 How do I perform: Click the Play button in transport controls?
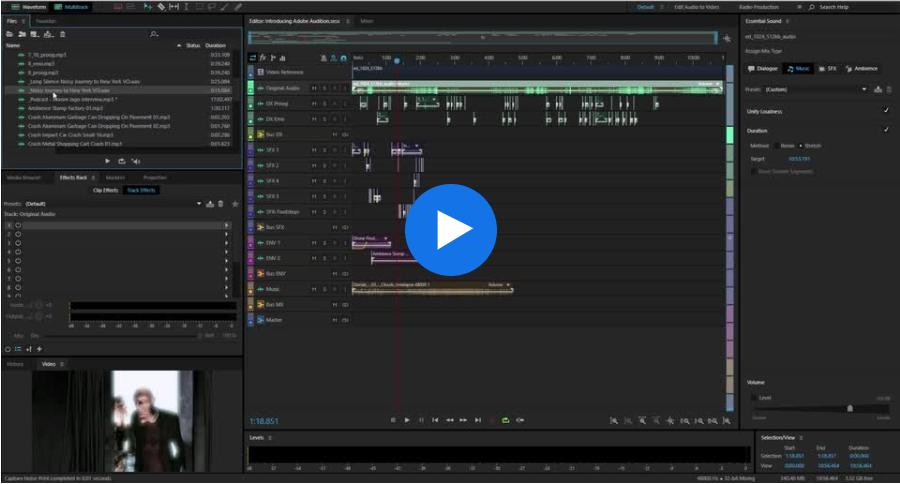407,420
